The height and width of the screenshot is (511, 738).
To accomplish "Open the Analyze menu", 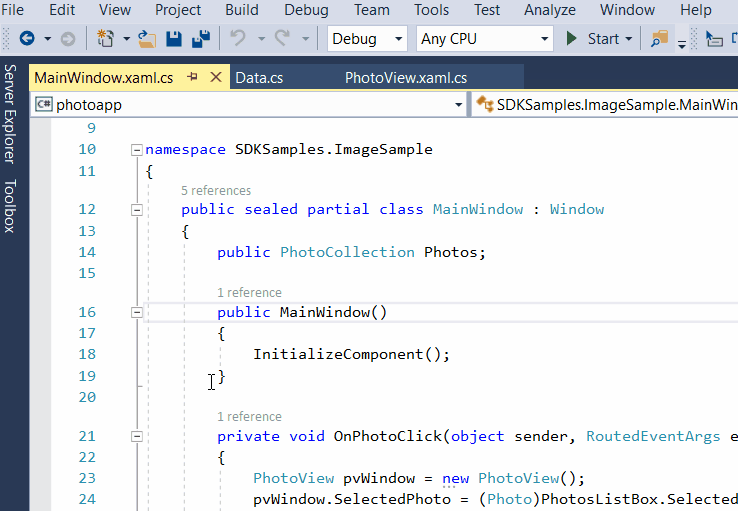I will (550, 9).
